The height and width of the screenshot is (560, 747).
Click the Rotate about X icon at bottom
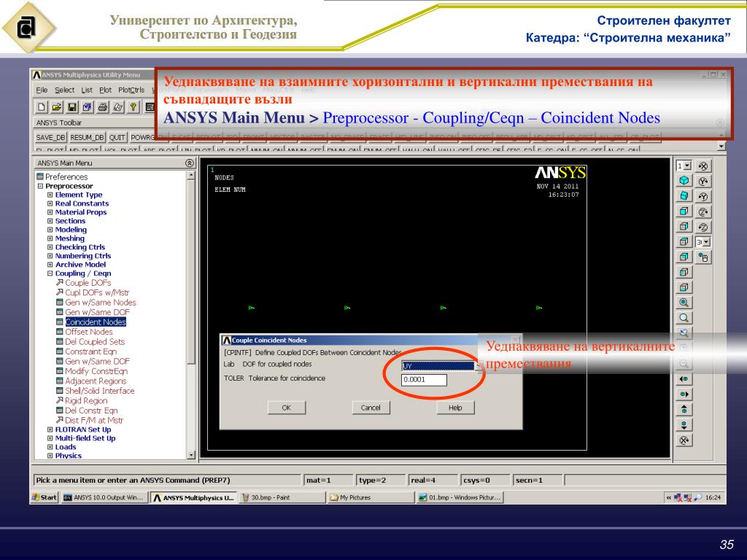click(x=684, y=440)
